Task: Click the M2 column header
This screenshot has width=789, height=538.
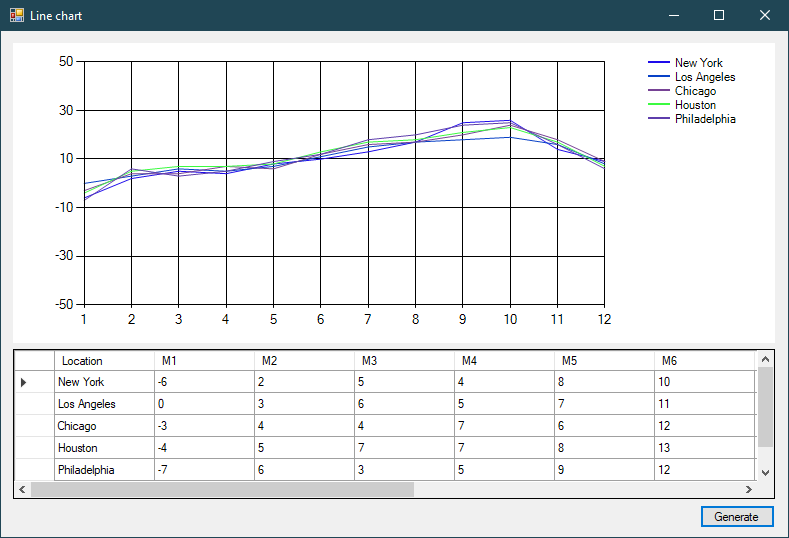Action: click(x=304, y=361)
